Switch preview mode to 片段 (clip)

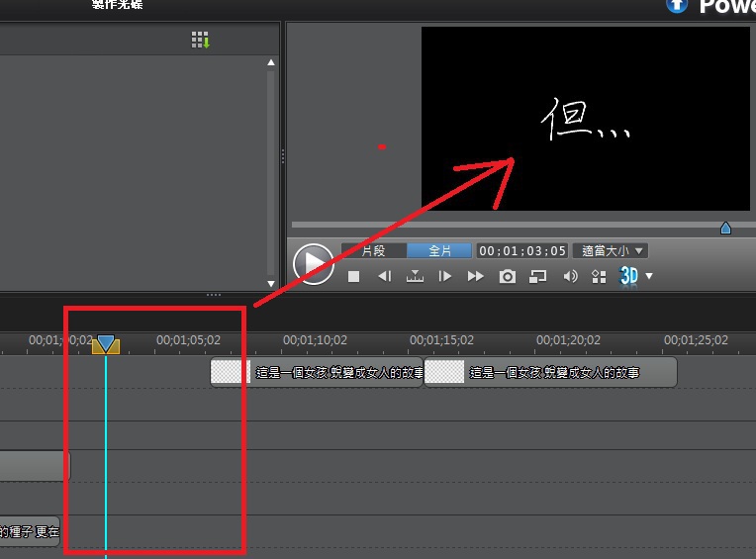[x=374, y=250]
